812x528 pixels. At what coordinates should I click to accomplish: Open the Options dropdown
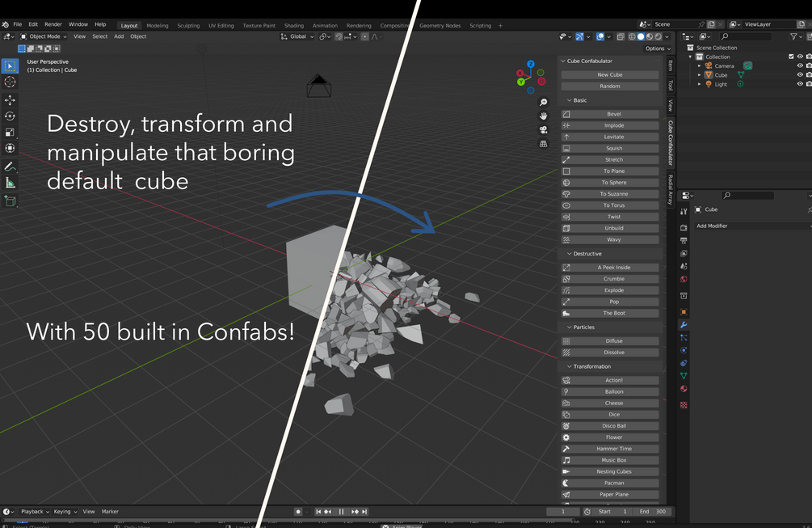point(658,49)
